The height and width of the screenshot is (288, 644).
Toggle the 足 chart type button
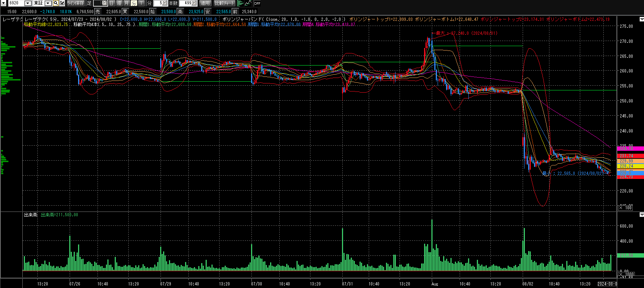(89, 3)
